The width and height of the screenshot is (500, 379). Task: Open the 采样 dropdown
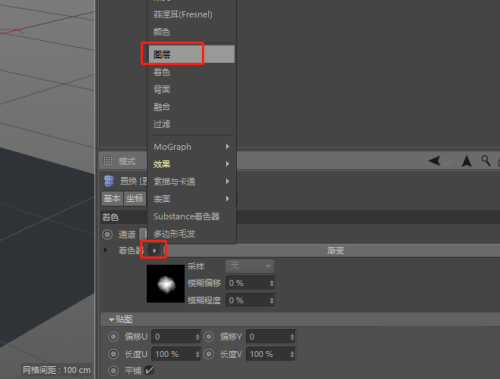pyautogui.click(x=250, y=266)
